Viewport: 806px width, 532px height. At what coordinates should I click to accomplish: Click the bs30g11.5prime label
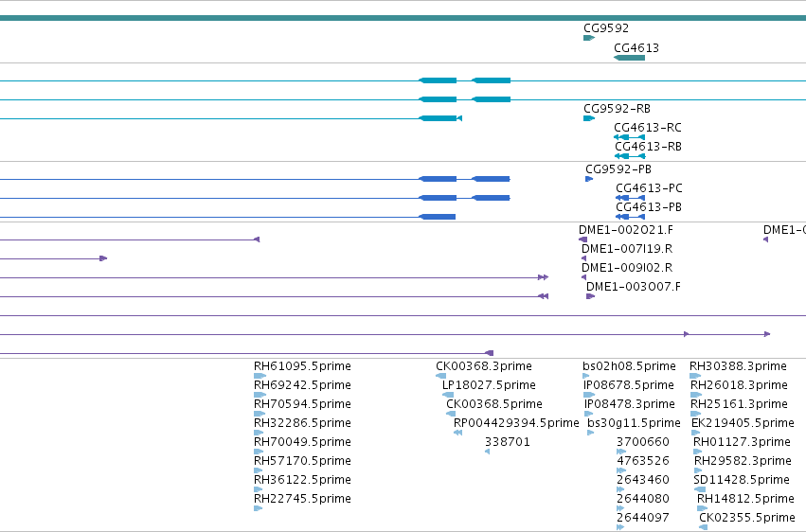click(x=634, y=423)
